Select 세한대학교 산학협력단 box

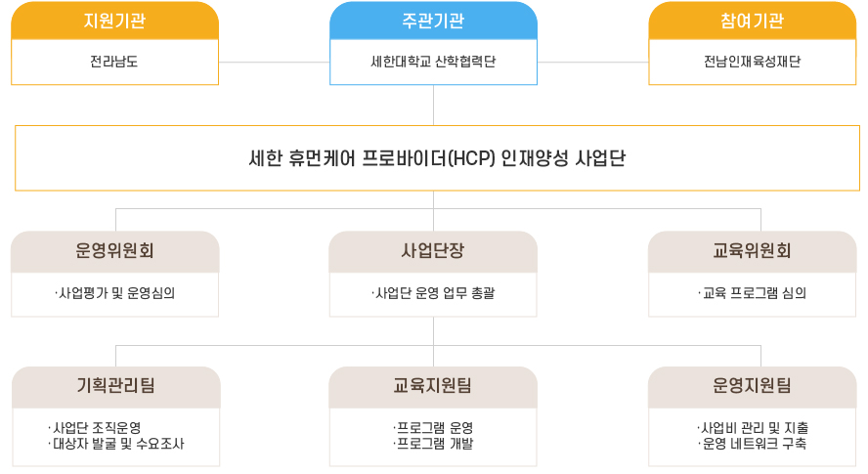(433, 62)
